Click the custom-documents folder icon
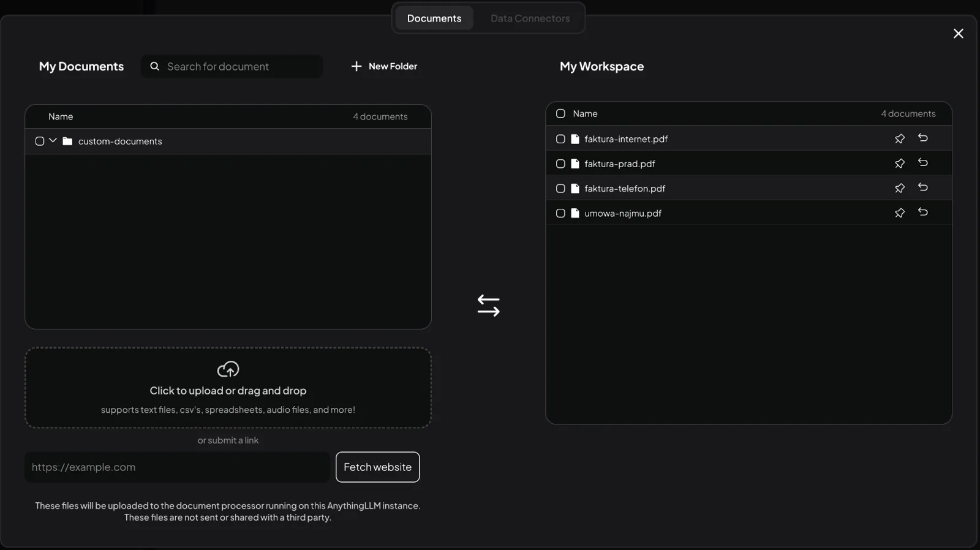This screenshot has width=980, height=550. [67, 141]
